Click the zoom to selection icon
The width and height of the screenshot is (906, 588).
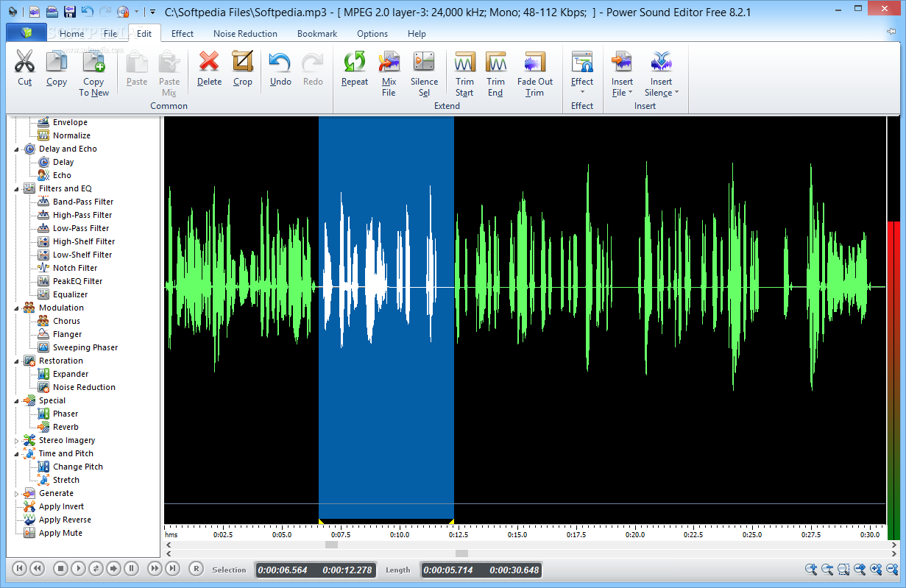(x=843, y=569)
